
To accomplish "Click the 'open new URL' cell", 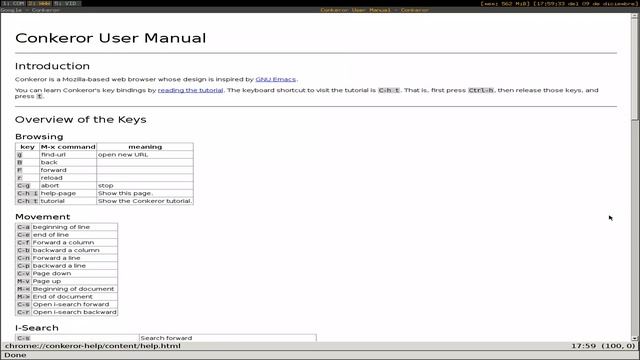I will coord(145,155).
